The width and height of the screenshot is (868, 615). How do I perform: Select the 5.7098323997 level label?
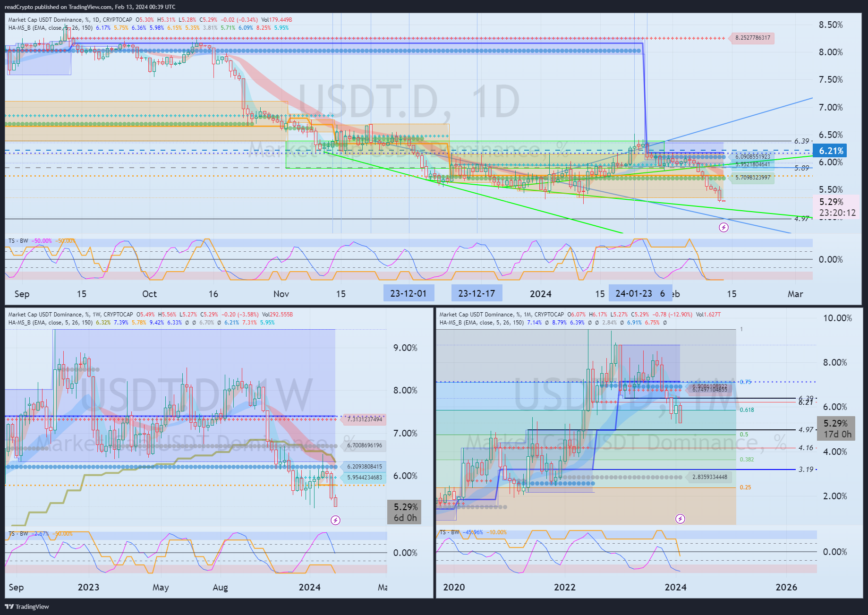(x=752, y=178)
